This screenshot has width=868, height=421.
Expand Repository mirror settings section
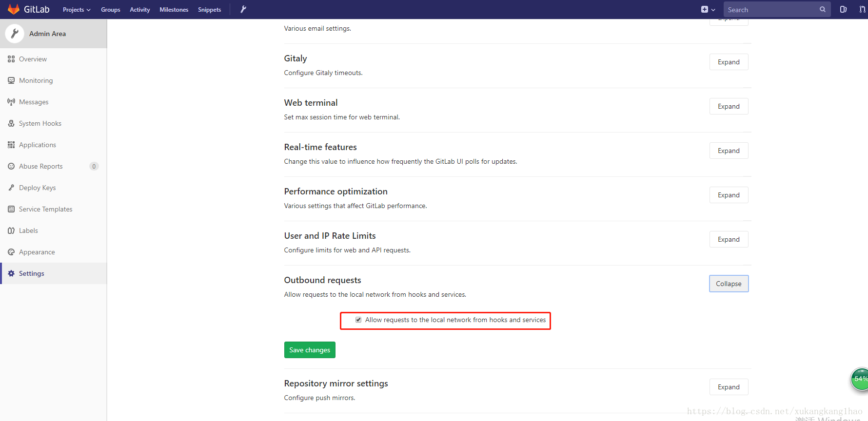coord(729,387)
